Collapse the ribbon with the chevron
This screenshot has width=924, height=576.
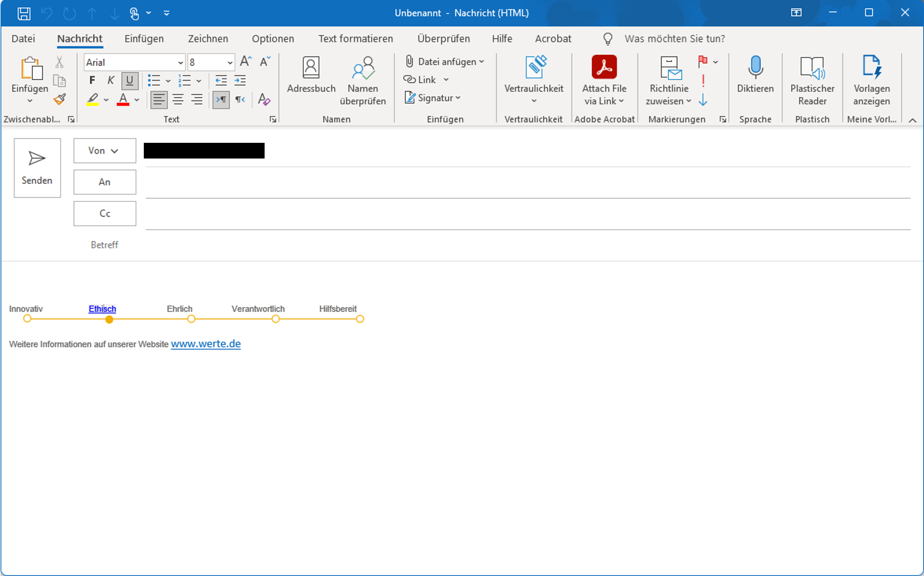pos(912,120)
